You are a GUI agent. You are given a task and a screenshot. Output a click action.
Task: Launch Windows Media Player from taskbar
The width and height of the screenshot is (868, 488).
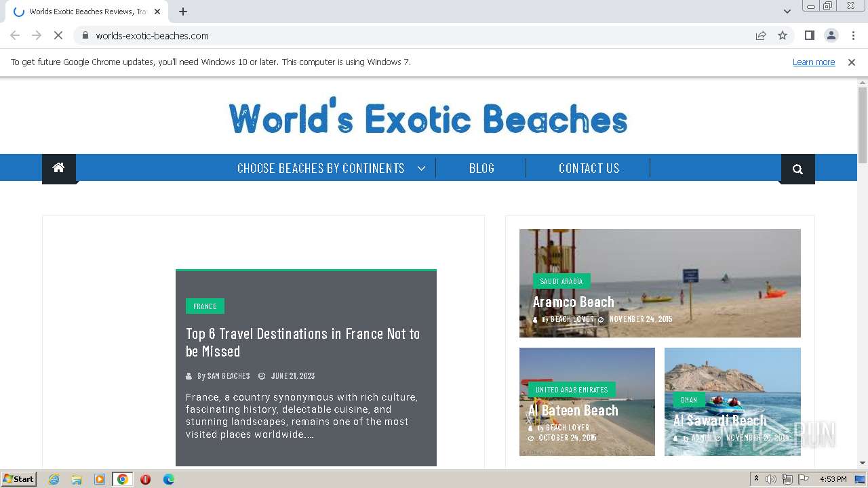point(100,479)
